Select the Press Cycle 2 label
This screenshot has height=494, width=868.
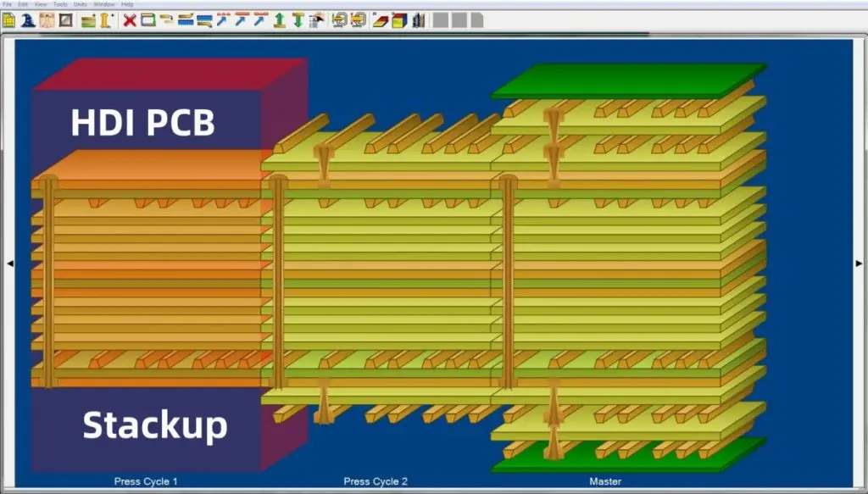coord(374,480)
